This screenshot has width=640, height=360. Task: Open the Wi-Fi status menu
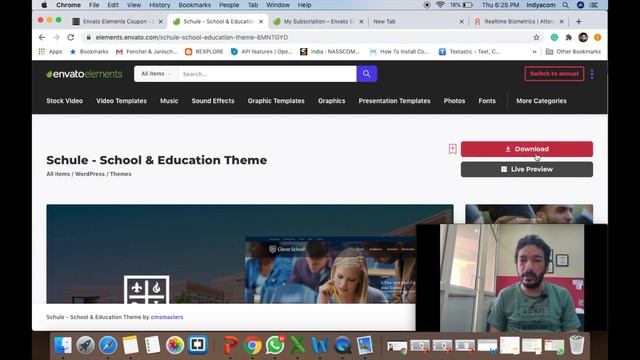440,5
